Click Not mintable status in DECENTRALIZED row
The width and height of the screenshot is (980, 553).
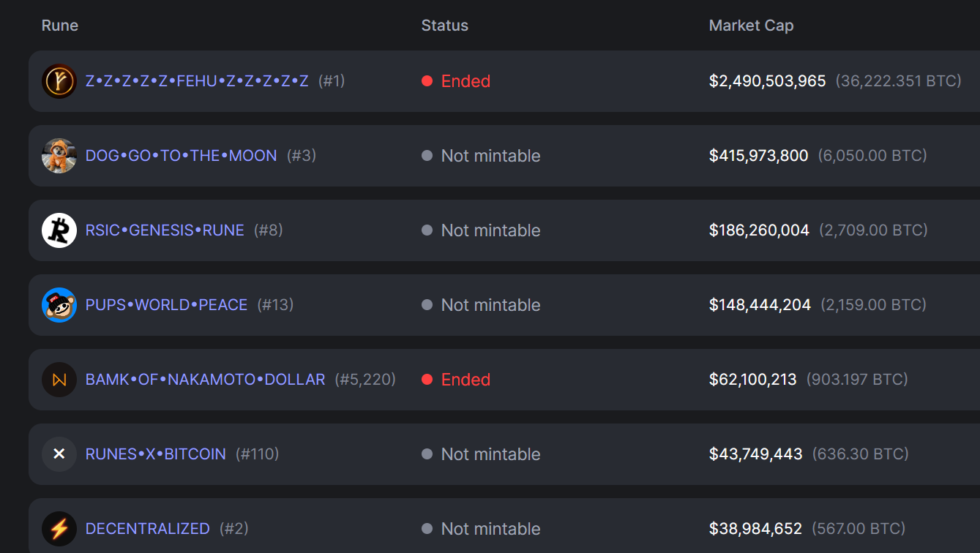click(x=490, y=529)
